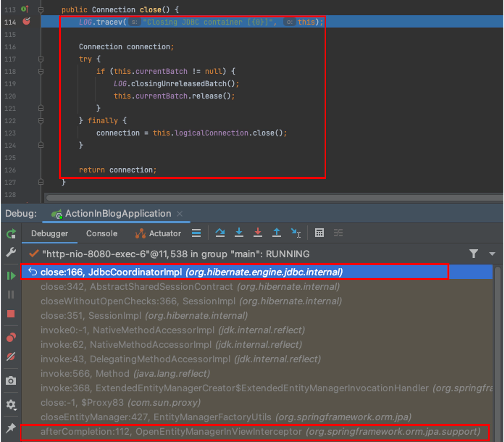Viewport: 504px width, 442px height.
Task: Open View Breakpoints double red dots
Action: (11, 337)
